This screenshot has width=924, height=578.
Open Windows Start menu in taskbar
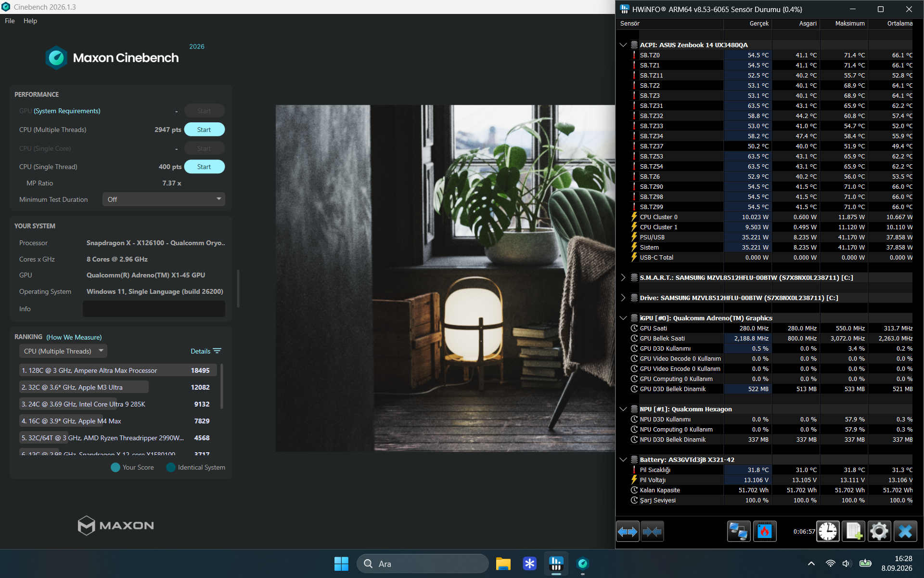(341, 564)
